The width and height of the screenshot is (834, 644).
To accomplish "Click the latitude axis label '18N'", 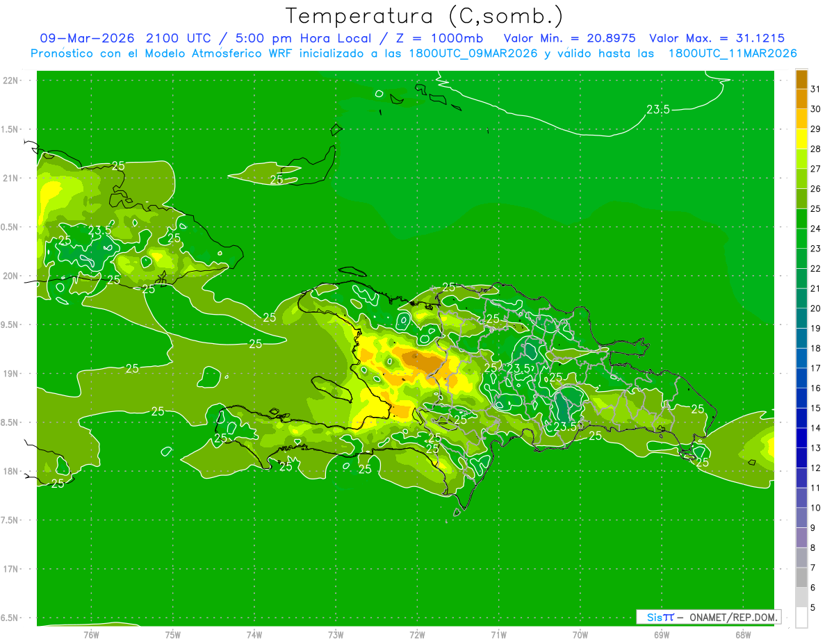I will tap(10, 471).
